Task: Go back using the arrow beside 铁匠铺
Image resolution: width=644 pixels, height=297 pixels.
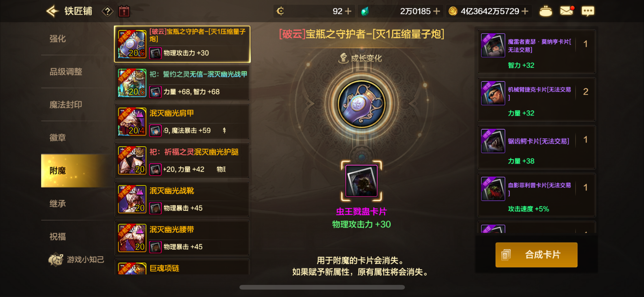Action: click(52, 11)
